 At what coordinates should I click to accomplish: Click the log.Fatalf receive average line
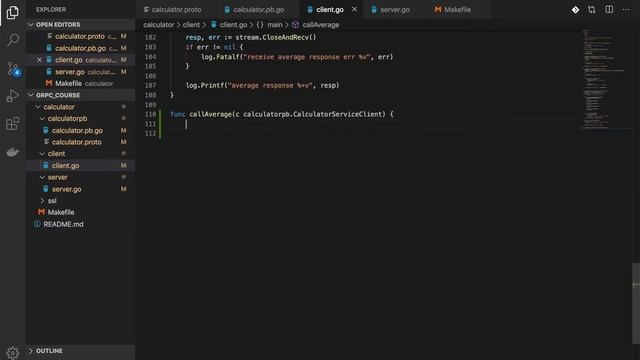(x=297, y=57)
